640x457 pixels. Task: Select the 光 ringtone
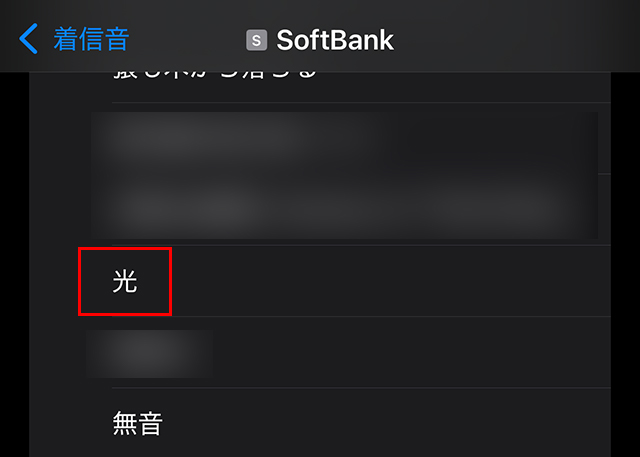point(320,281)
